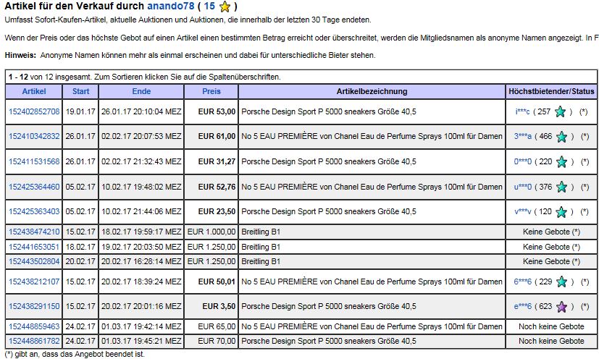This screenshot has width=599, height=364.
Task: Open bidder profile v***v
Action: pyautogui.click(x=523, y=212)
